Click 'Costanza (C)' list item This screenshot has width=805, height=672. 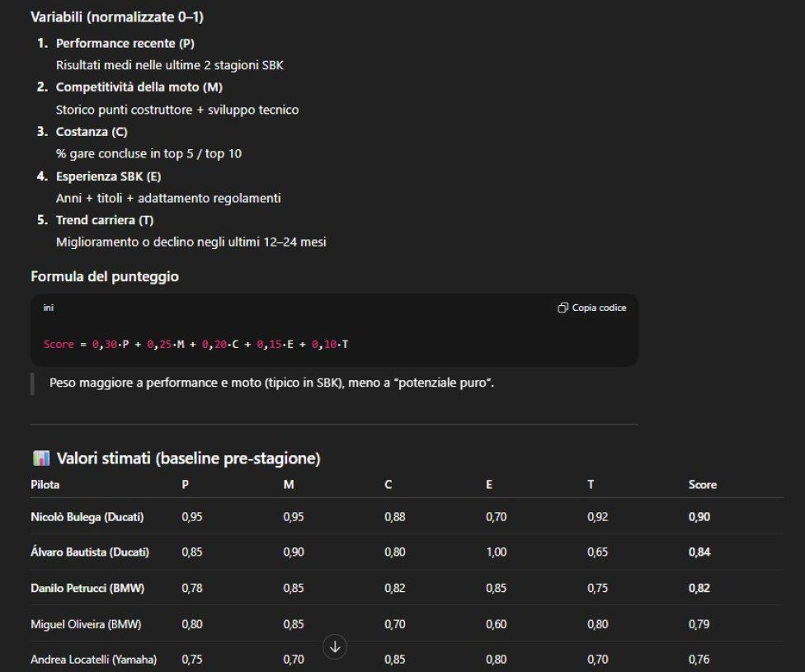coord(92,131)
